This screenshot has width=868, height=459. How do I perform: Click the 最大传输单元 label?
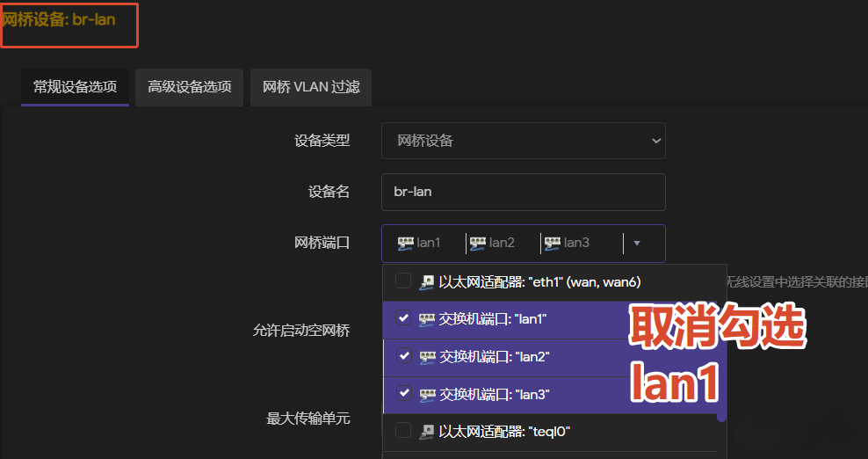[x=307, y=419]
